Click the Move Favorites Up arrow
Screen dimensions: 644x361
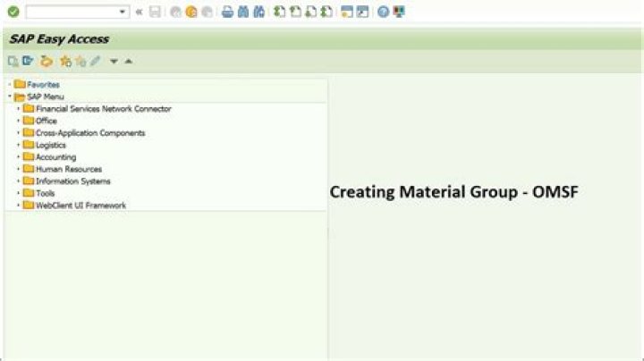click(128, 62)
